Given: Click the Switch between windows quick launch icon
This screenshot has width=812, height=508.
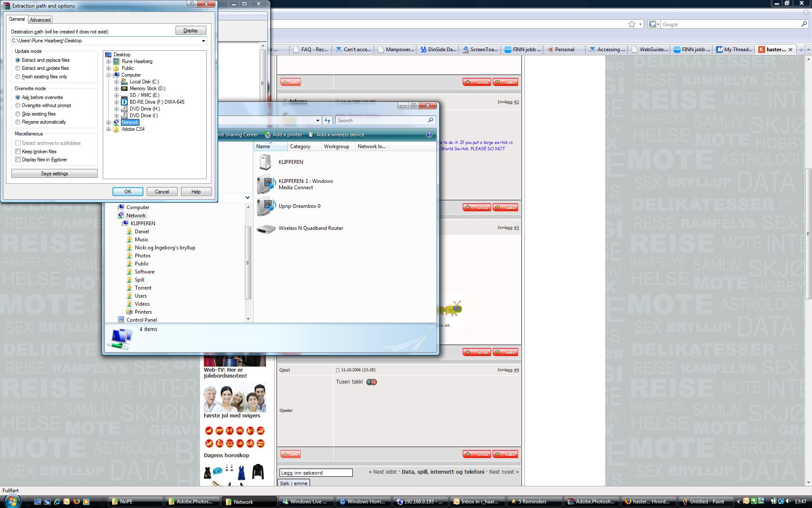Looking at the screenshot, I should 47,502.
